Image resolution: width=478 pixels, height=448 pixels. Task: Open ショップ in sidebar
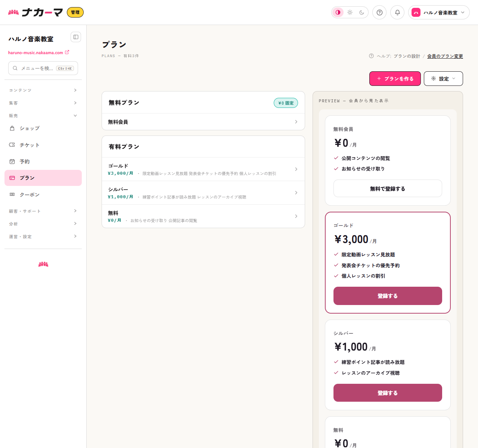(x=43, y=128)
